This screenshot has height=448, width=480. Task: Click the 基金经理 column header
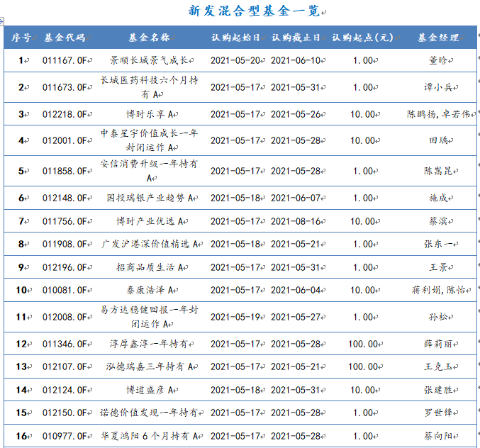pos(438,38)
